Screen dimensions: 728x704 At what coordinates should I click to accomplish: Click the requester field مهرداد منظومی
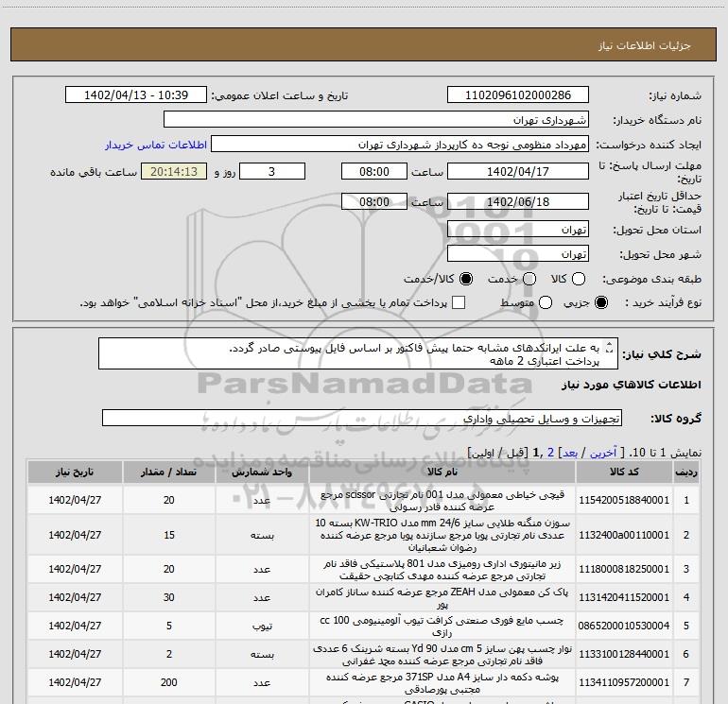pos(400,145)
